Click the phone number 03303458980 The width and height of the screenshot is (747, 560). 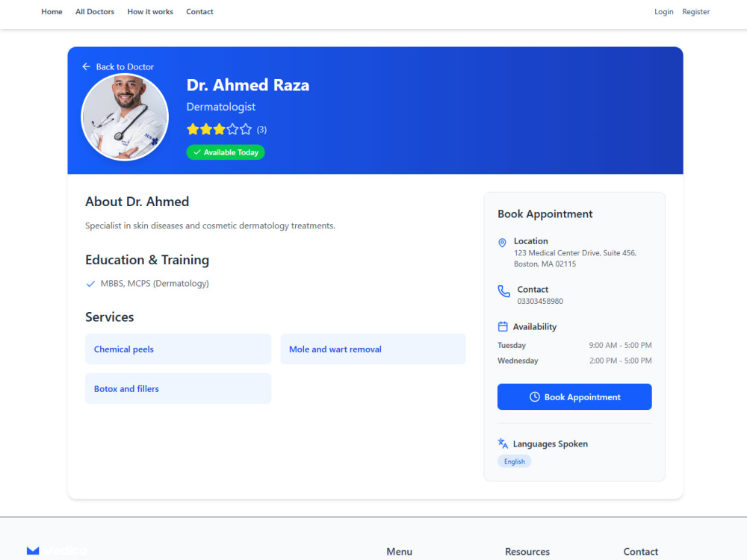pyautogui.click(x=540, y=302)
